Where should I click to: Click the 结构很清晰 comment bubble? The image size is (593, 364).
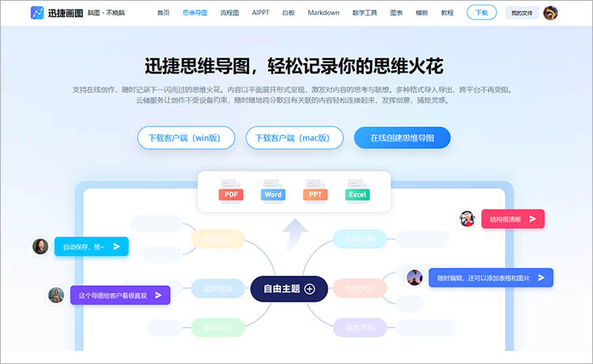click(x=513, y=219)
